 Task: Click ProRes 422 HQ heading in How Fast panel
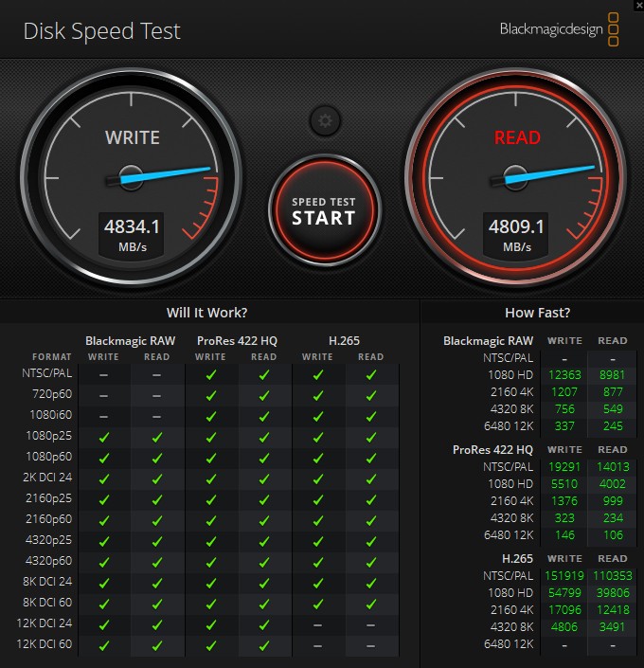tap(492, 450)
